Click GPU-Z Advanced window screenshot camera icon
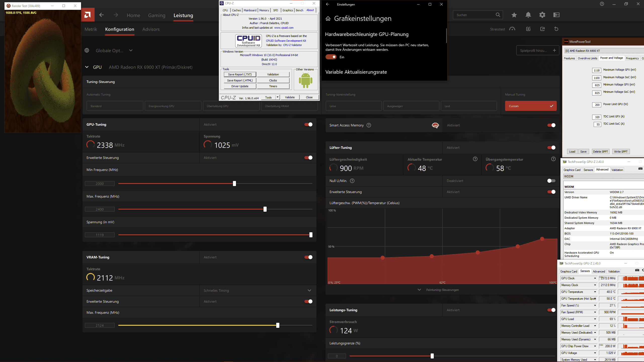644x362 pixels. pos(640,169)
